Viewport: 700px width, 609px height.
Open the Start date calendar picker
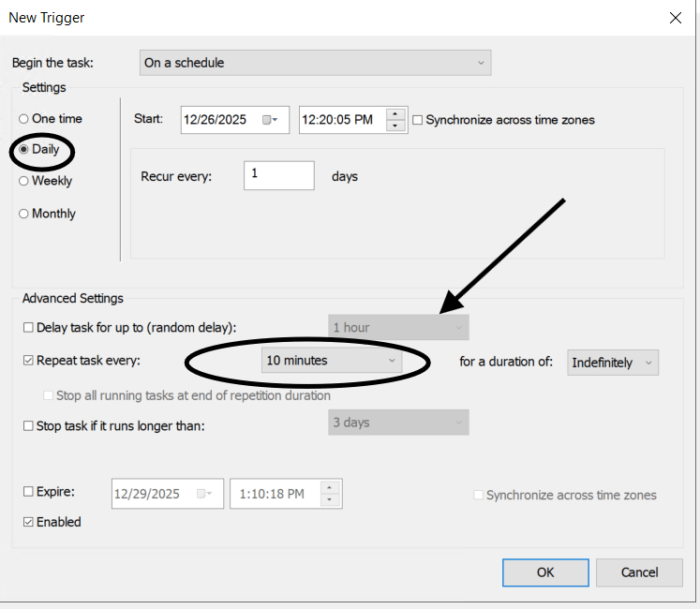click(x=271, y=120)
